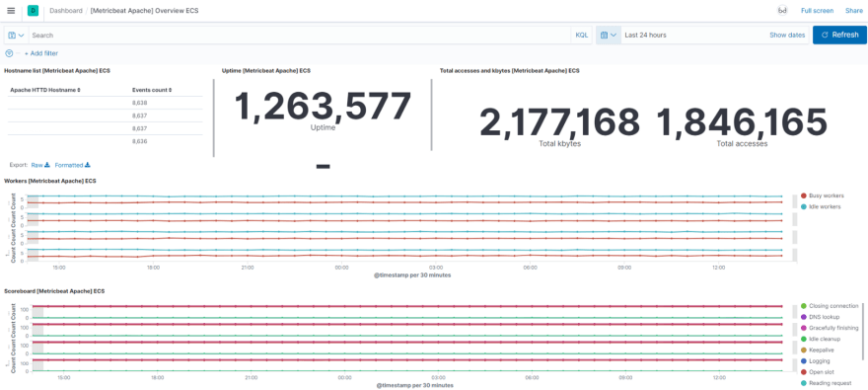Click the Scoreboard legend scrollbar
The width and height of the screenshot is (868, 390).
862,332
